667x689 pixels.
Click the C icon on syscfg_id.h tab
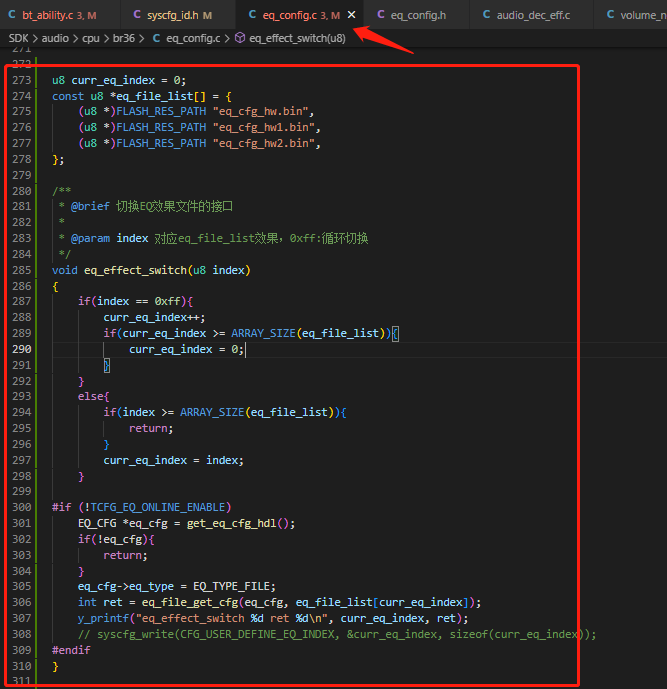pos(137,15)
